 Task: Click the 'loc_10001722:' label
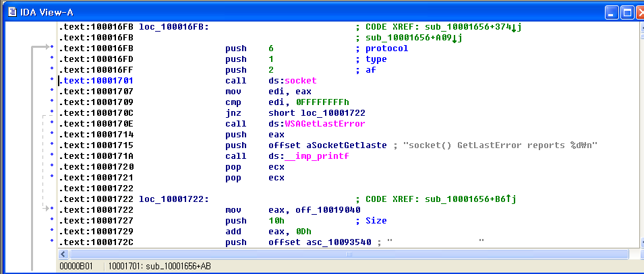174,199
